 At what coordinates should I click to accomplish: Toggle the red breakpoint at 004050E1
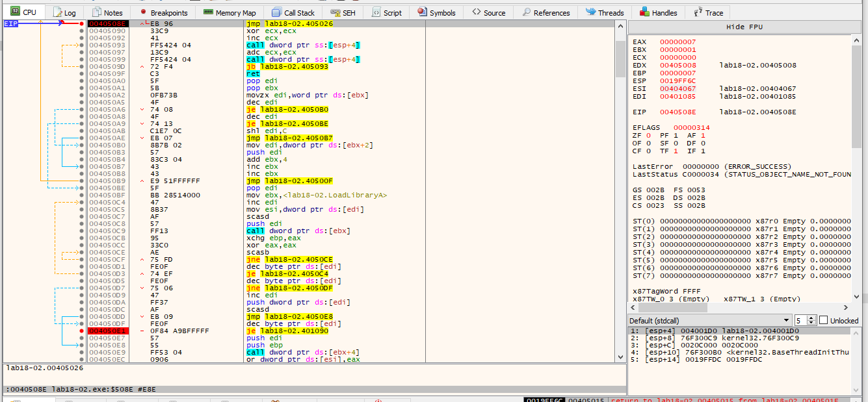pos(82,331)
